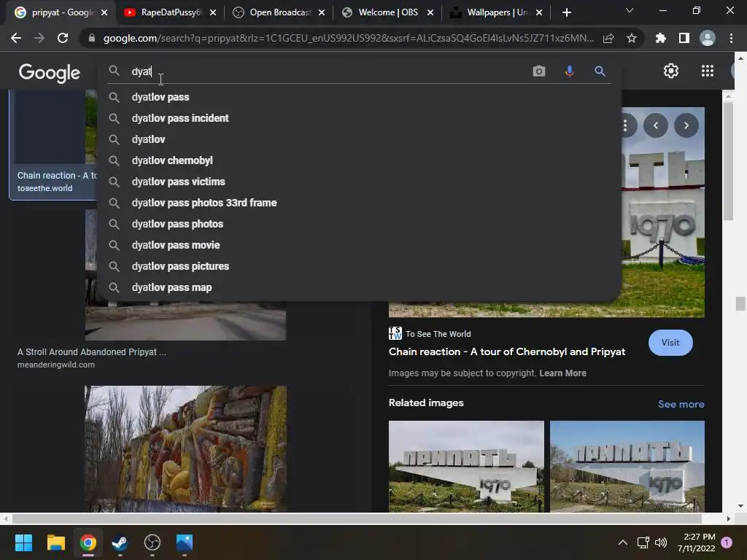Open volume control in system tray
Screen dimensions: 747x560
coord(661,542)
